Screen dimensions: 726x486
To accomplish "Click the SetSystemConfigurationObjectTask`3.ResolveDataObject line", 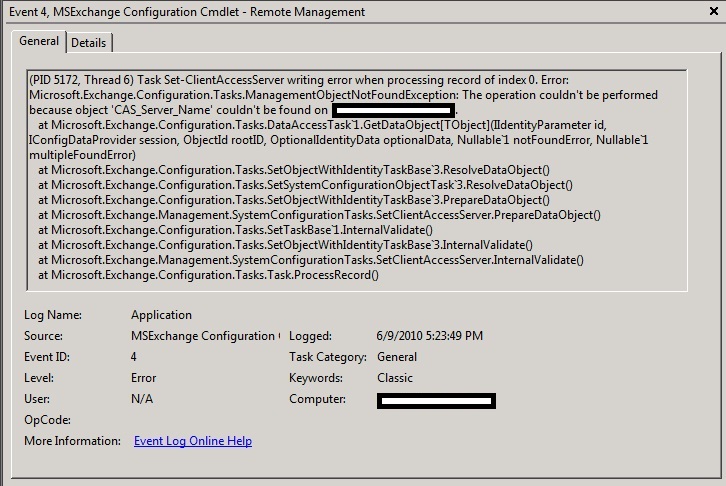I will point(305,185).
